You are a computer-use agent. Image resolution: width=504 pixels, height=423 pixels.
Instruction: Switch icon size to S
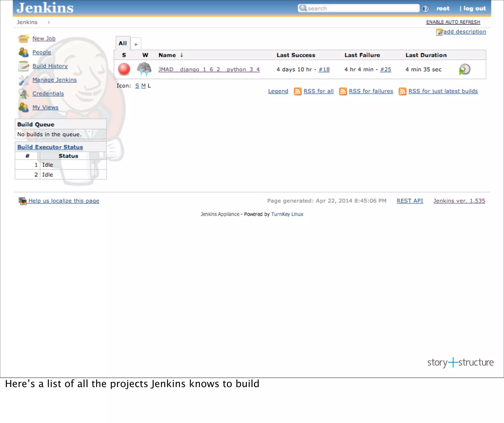click(137, 86)
